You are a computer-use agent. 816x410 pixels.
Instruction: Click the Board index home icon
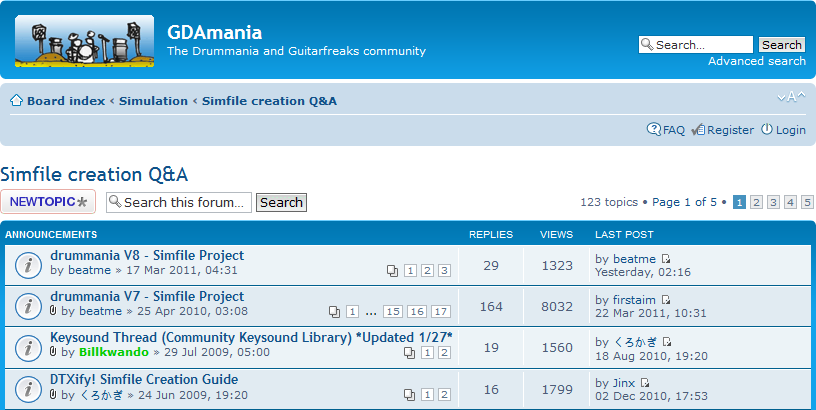(16, 101)
